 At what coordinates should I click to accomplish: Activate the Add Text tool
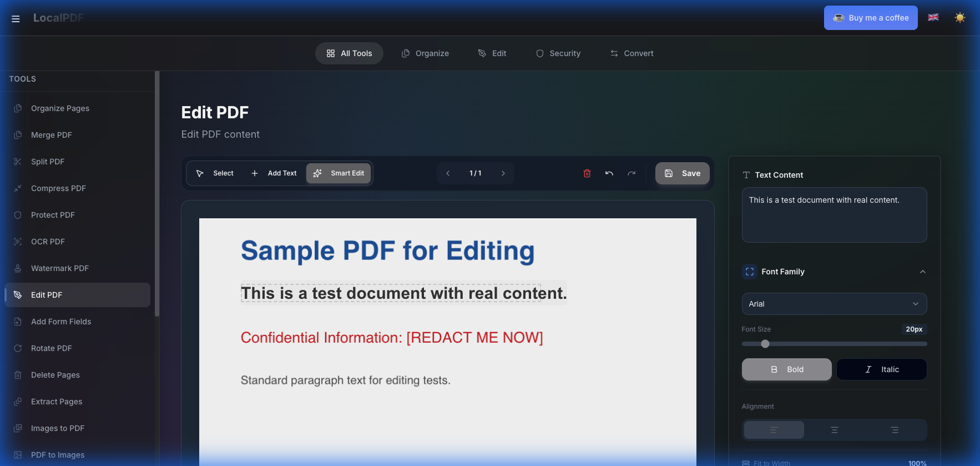[274, 173]
